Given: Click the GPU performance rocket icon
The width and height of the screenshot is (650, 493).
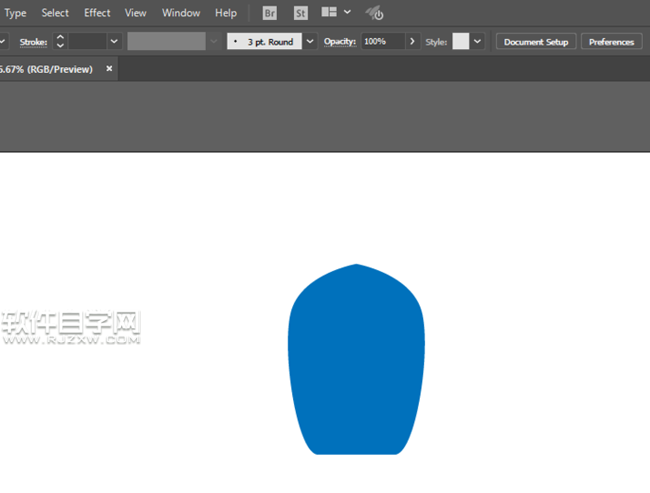Looking at the screenshot, I should tap(374, 13).
